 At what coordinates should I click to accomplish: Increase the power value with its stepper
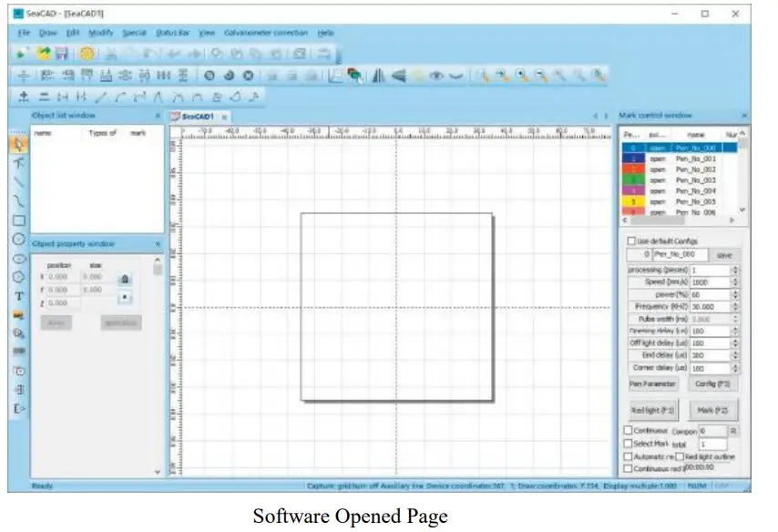[x=734, y=292]
